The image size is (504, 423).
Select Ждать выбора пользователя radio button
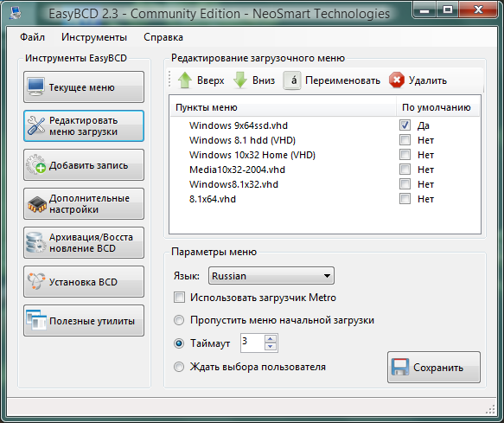[179, 367]
